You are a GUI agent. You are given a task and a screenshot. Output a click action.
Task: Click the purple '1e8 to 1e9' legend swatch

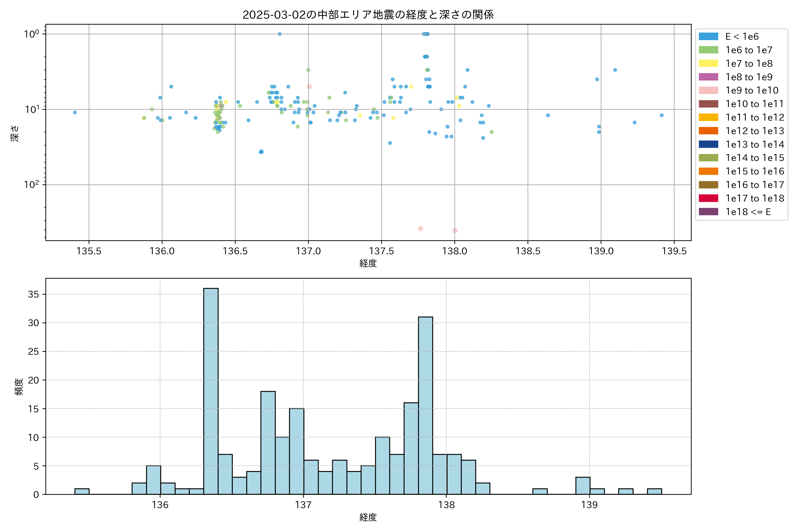tap(708, 77)
